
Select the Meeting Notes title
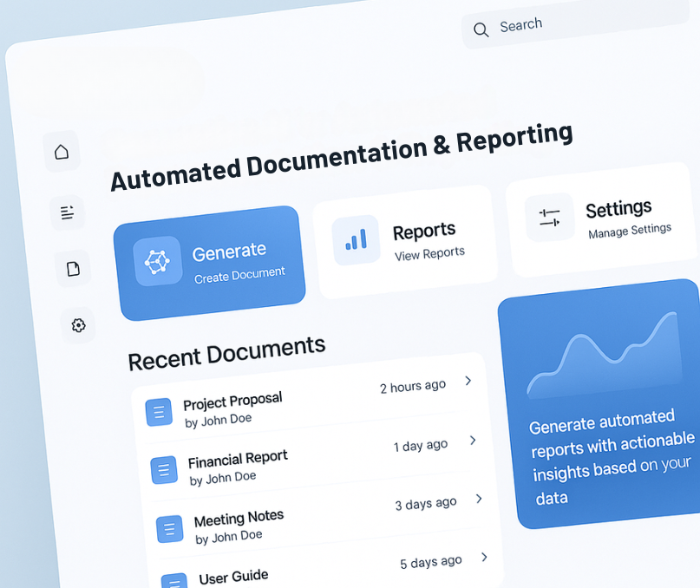click(239, 519)
